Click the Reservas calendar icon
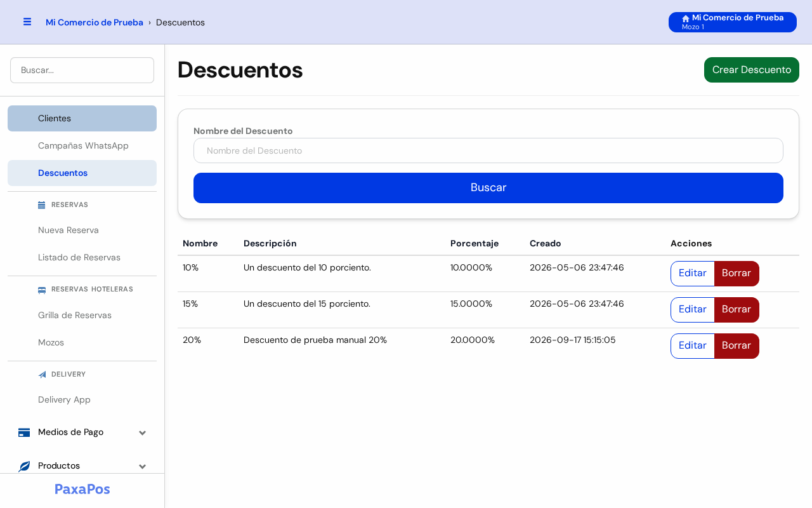The image size is (812, 508). pos(42,205)
